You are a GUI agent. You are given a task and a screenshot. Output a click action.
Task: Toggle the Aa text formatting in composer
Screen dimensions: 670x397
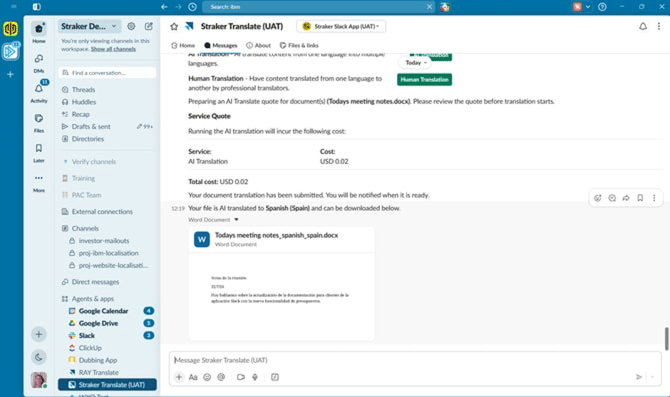coord(193,377)
